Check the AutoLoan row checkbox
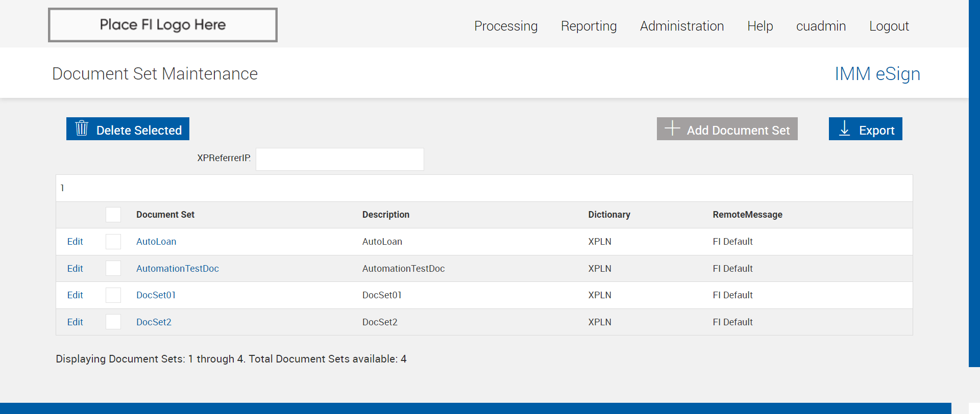 [x=113, y=242]
